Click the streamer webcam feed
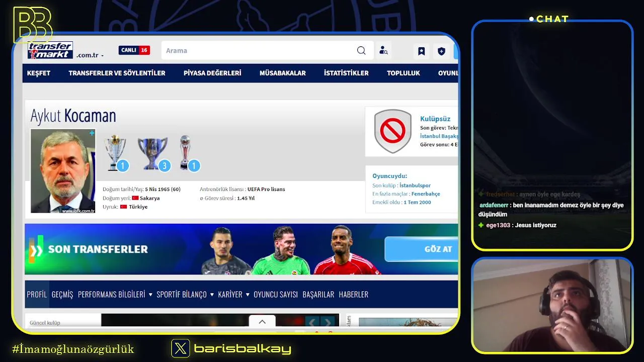The height and width of the screenshot is (362, 644). (x=552, y=306)
